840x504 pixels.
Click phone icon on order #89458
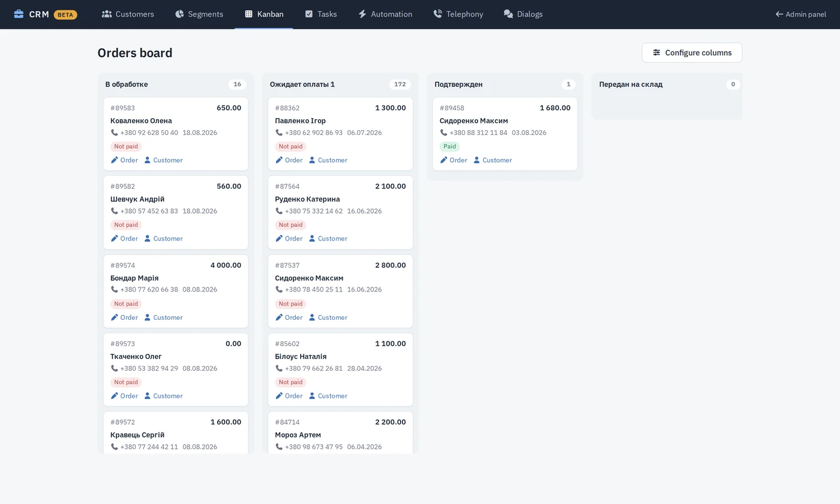[444, 133]
